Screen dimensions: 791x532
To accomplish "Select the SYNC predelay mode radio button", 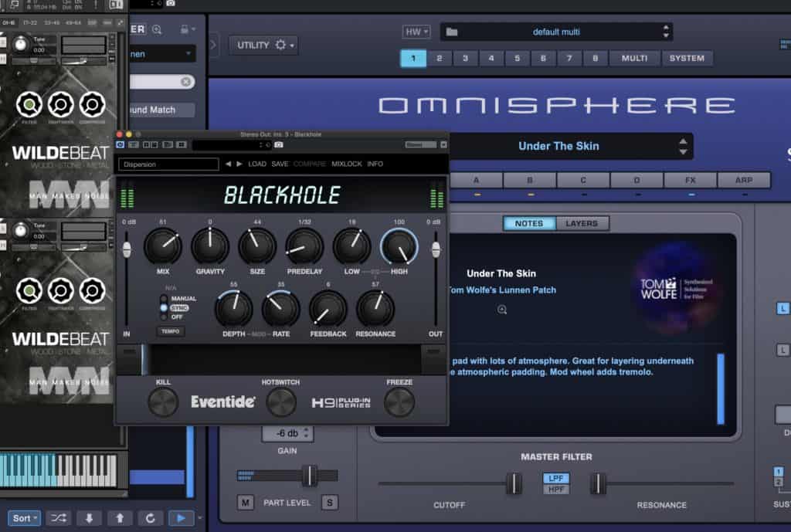I will pos(164,307).
